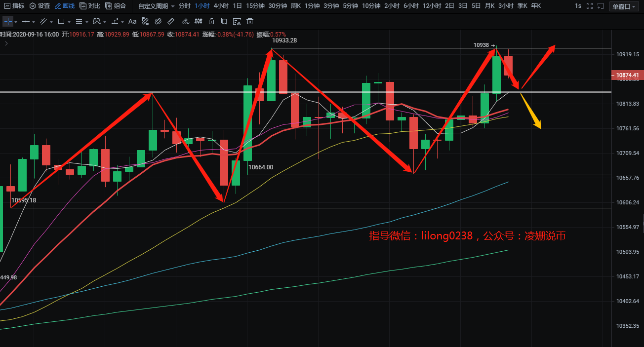Click the bookmark icon in drawing toolbar
The width and height of the screenshot is (644, 347).
coord(224,22)
